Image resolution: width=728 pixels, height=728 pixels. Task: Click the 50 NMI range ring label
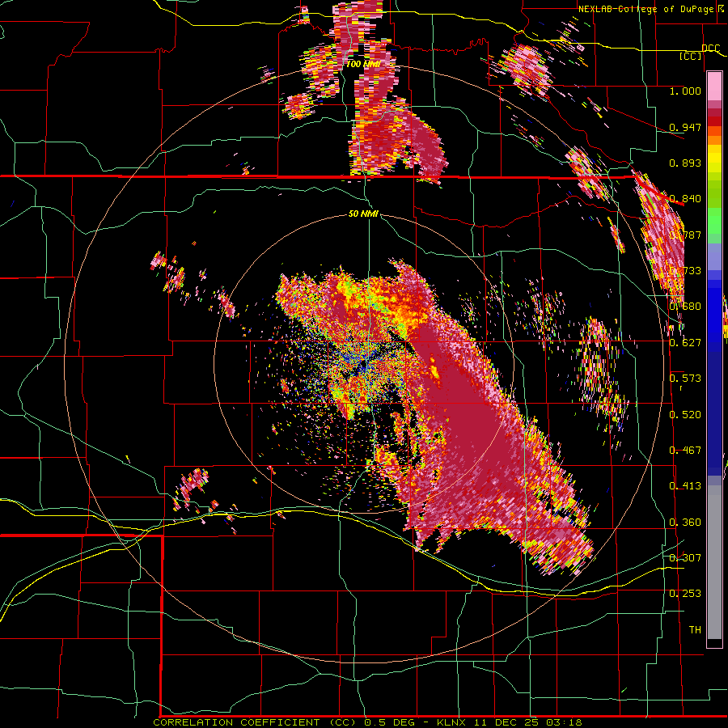[x=363, y=214]
